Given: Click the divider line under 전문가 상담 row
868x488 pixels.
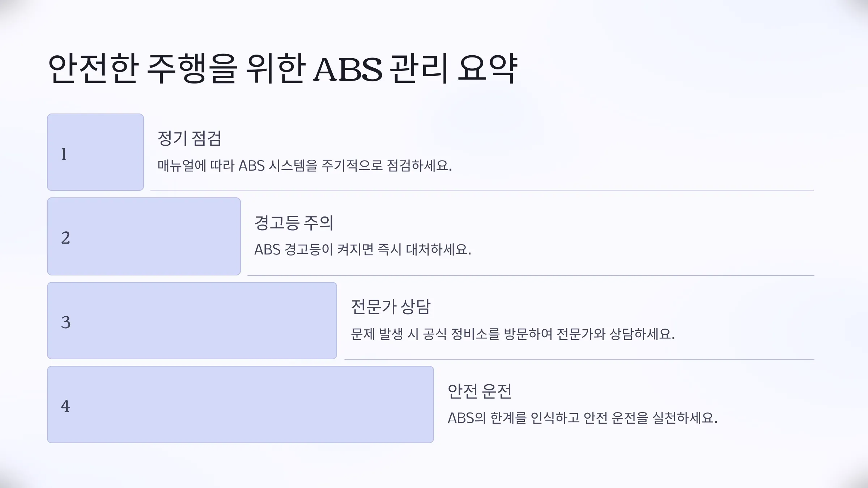Looking at the screenshot, I should pyautogui.click(x=579, y=359).
